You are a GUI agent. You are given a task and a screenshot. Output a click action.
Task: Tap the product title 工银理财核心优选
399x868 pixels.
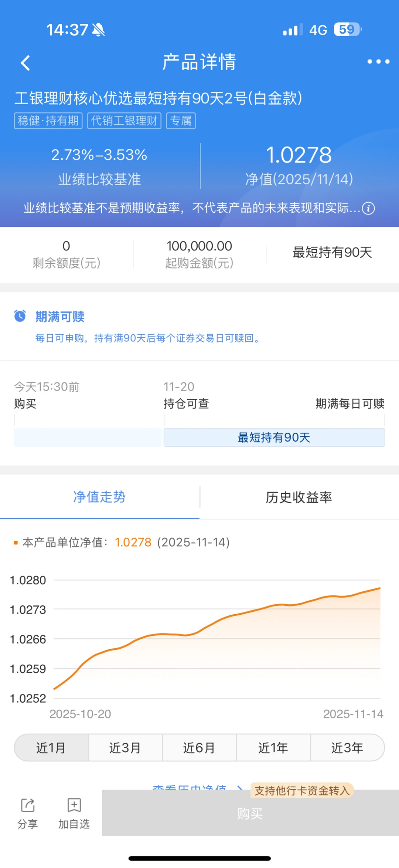coord(158,98)
